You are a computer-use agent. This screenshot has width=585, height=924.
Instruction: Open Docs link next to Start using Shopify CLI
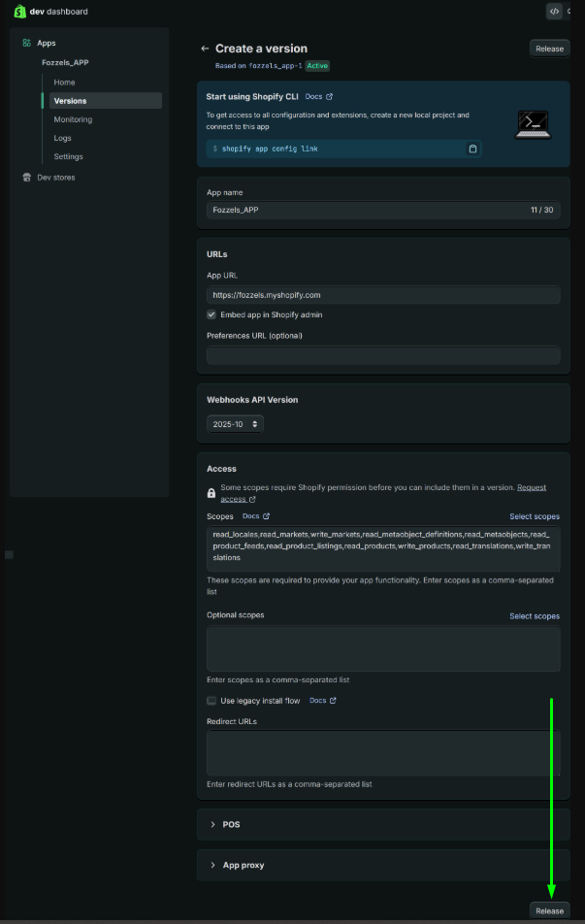pos(313,97)
